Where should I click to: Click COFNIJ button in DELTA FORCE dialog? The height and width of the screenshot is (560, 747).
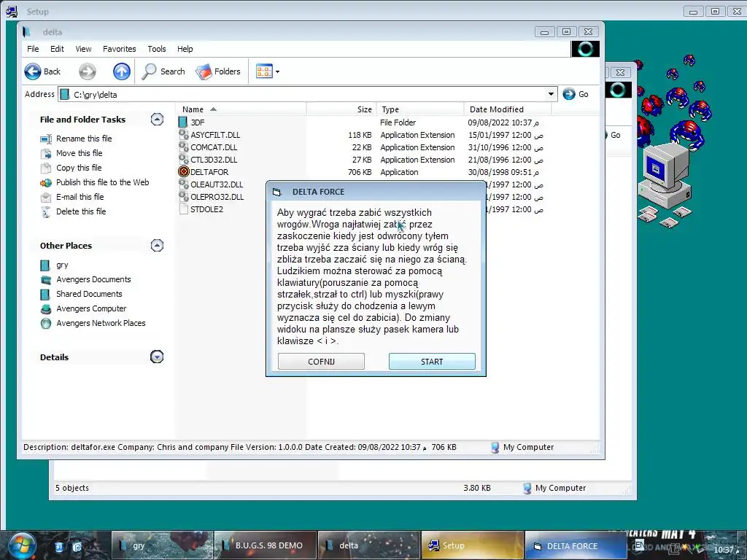(x=321, y=362)
